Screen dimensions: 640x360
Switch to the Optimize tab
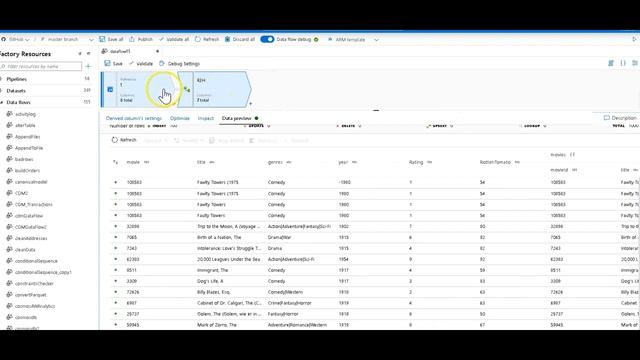coord(180,118)
